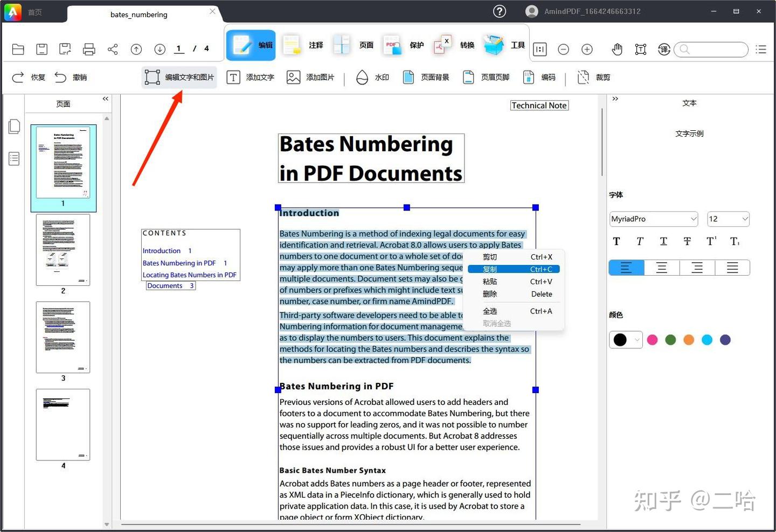This screenshot has width=776, height=532.
Task: Switch to the 首页 home tab
Action: coord(35,12)
